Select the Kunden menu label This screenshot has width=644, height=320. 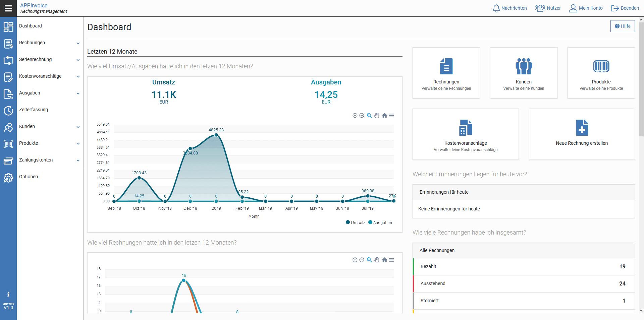pos(27,126)
